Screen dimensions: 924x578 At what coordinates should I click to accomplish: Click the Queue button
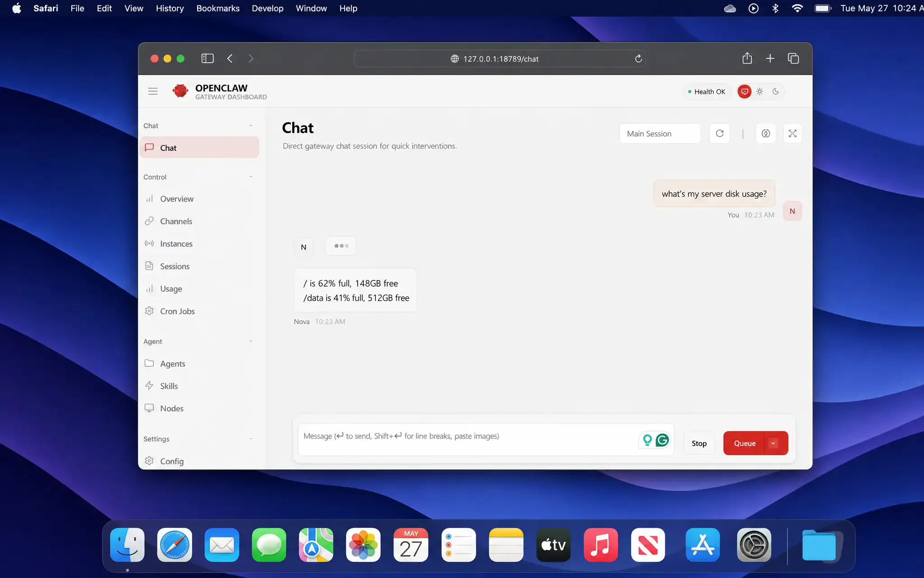point(744,443)
